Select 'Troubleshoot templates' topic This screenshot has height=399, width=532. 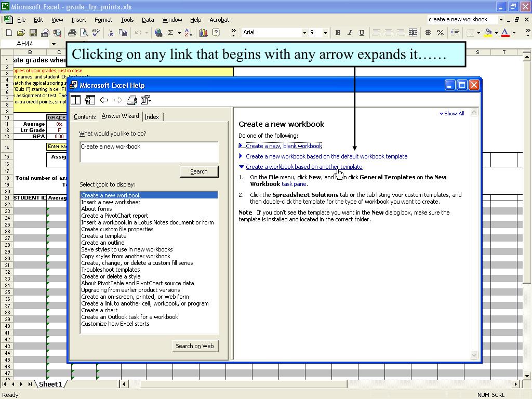click(110, 270)
